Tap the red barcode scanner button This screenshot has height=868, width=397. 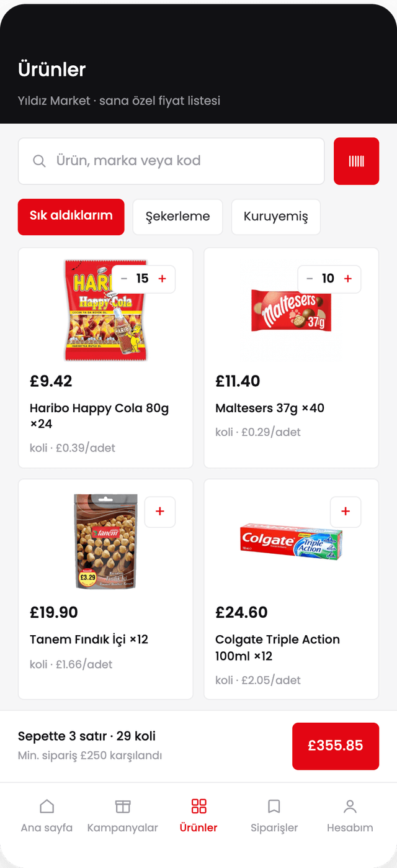coord(356,161)
